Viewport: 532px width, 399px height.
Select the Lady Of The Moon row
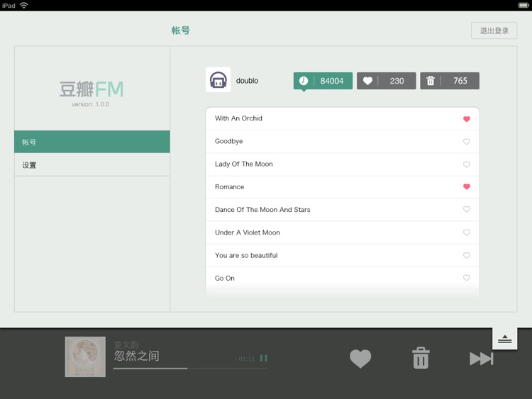coord(343,164)
